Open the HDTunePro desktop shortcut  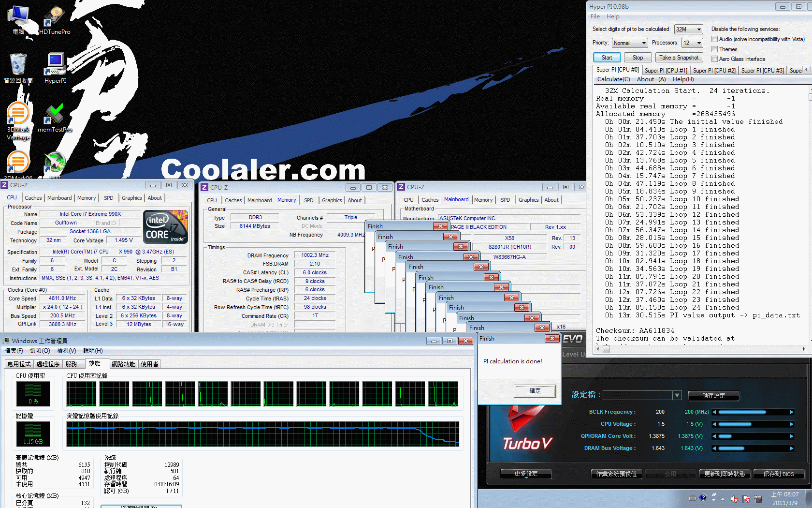55,20
